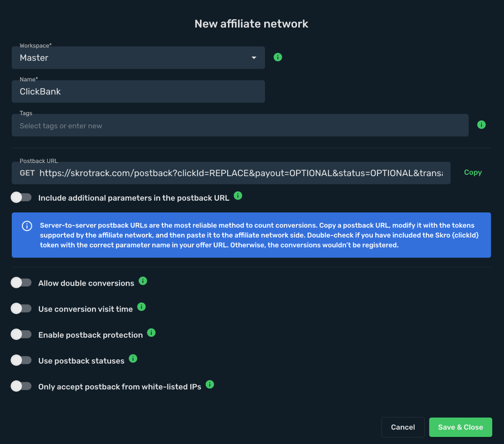Cancel the new affiliate network dialog

click(x=403, y=427)
